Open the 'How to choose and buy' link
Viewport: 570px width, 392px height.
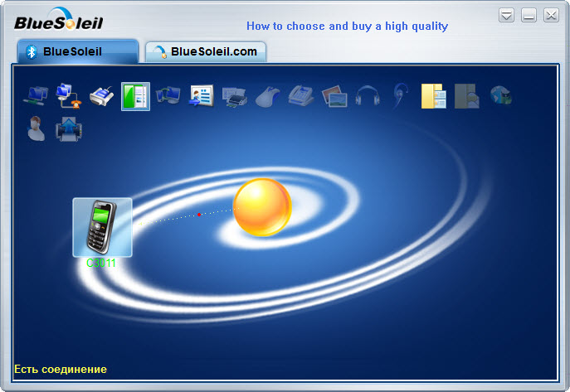(x=347, y=27)
